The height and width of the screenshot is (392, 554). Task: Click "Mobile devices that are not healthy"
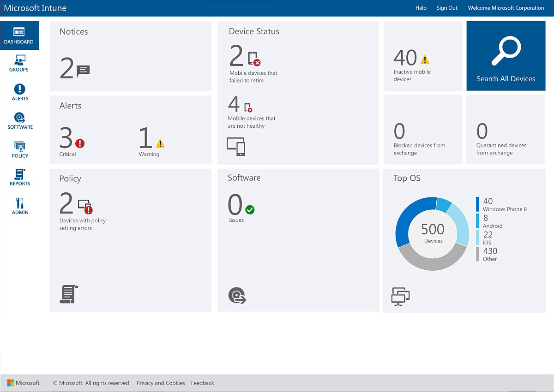pyautogui.click(x=252, y=122)
